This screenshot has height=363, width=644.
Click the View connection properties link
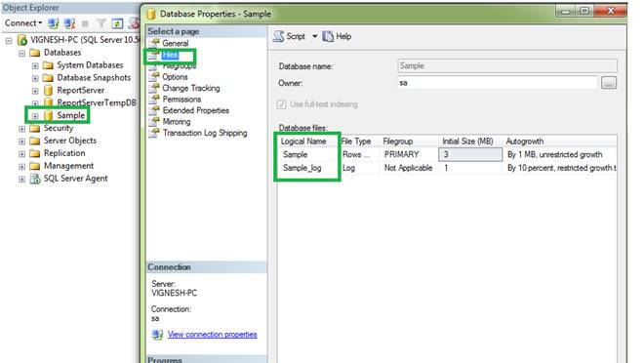[212, 335]
